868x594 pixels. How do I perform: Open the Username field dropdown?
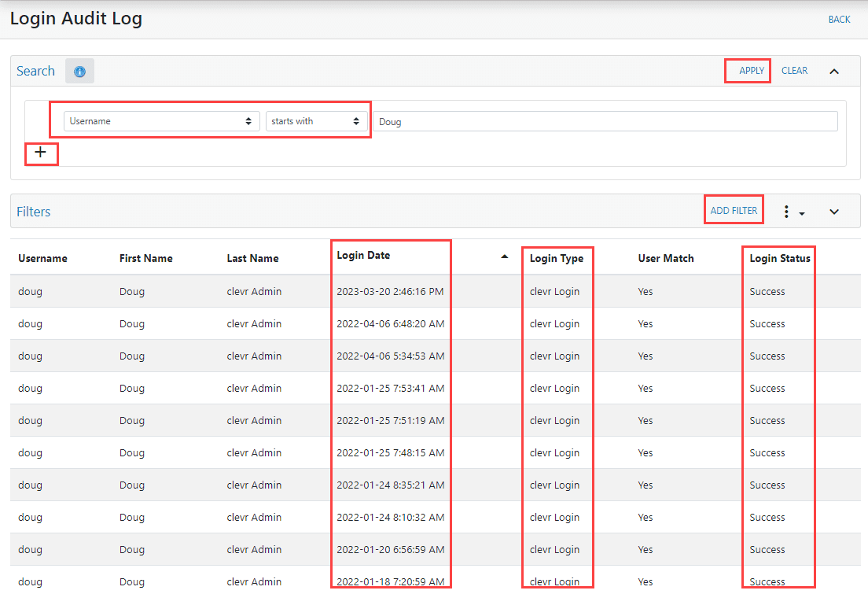click(x=162, y=121)
